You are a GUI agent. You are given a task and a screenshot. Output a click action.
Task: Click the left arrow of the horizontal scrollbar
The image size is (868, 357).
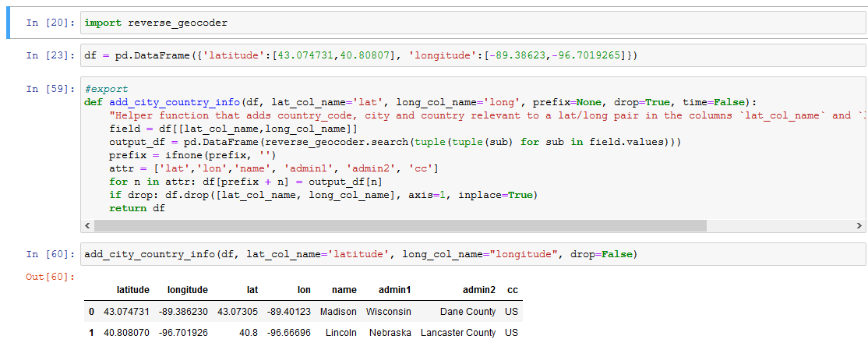click(x=87, y=226)
